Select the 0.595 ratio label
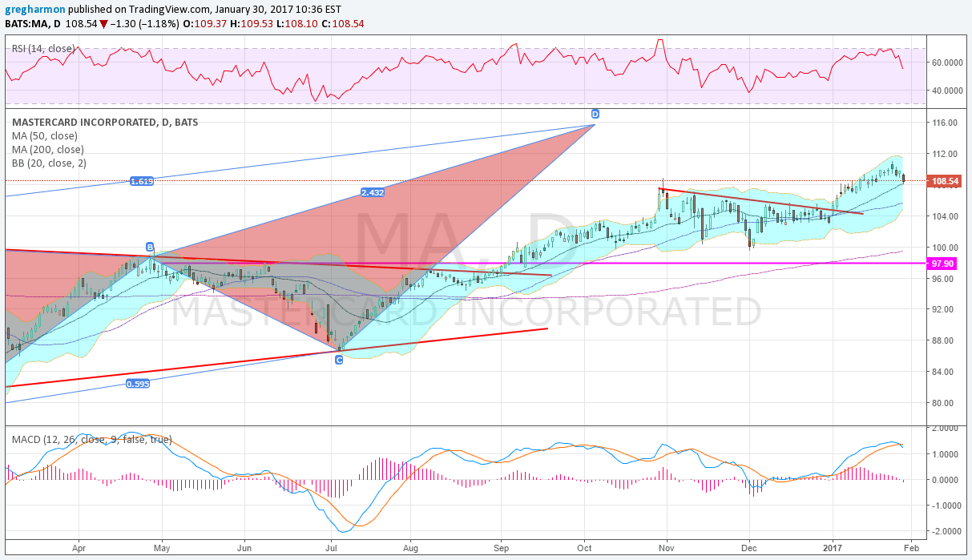 (x=137, y=384)
